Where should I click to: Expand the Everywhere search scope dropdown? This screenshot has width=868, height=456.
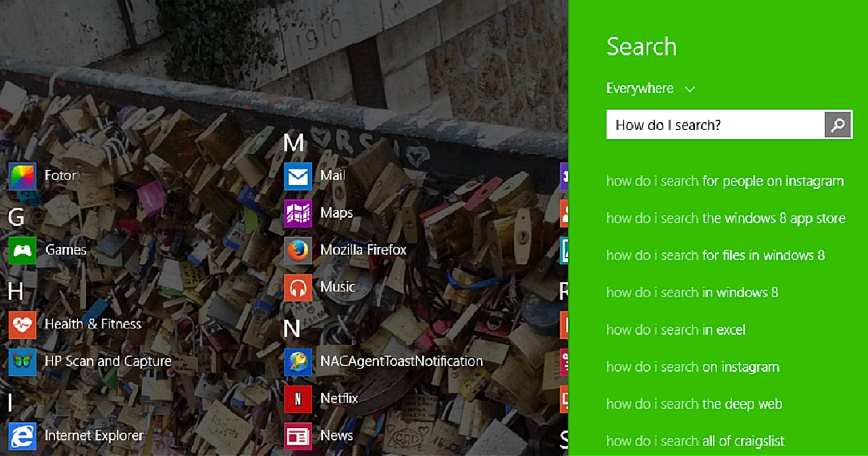(650, 88)
